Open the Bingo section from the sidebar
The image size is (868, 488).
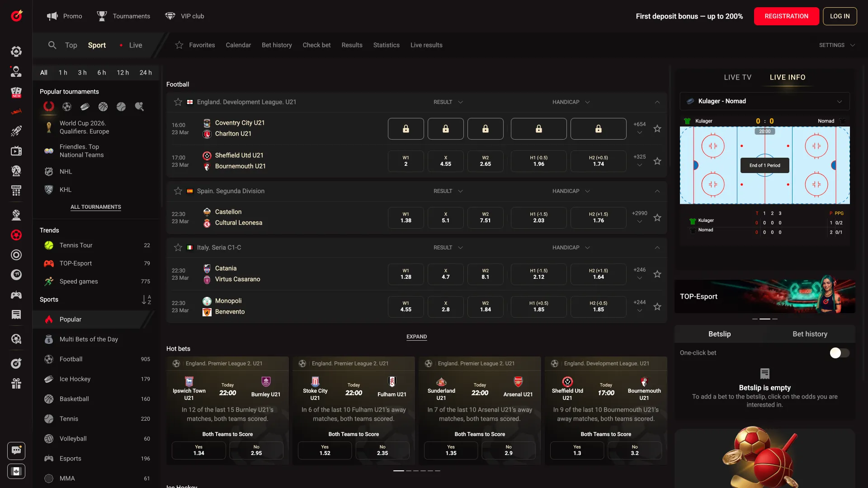16,191
